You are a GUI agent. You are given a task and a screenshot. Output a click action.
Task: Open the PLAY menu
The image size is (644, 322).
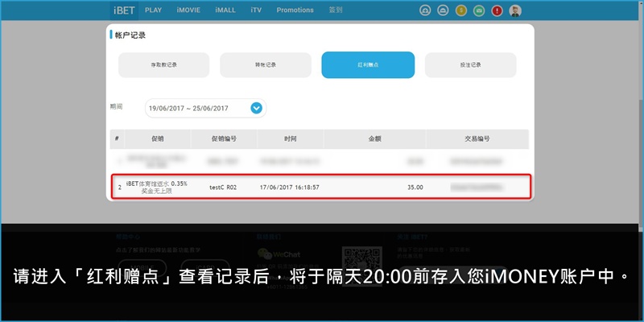click(153, 10)
